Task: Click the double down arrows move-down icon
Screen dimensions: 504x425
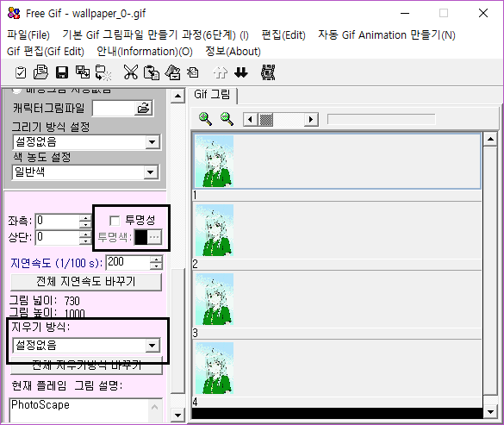Action: point(240,72)
